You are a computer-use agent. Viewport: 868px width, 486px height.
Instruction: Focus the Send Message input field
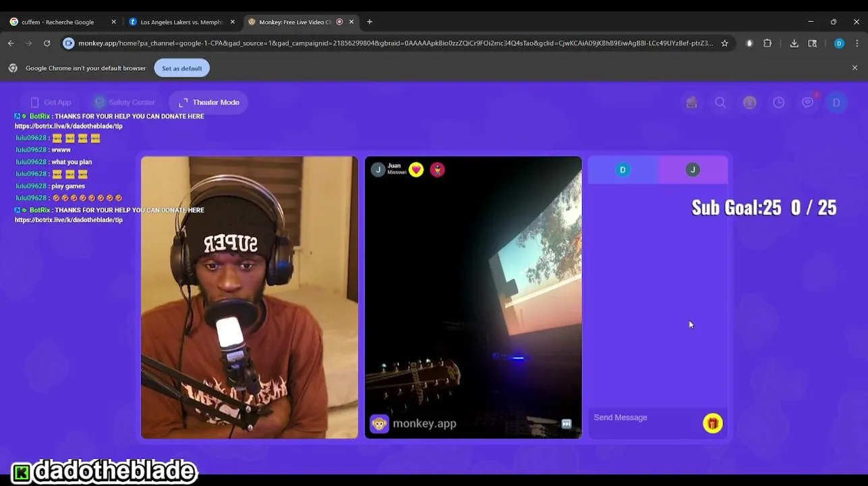coord(644,418)
